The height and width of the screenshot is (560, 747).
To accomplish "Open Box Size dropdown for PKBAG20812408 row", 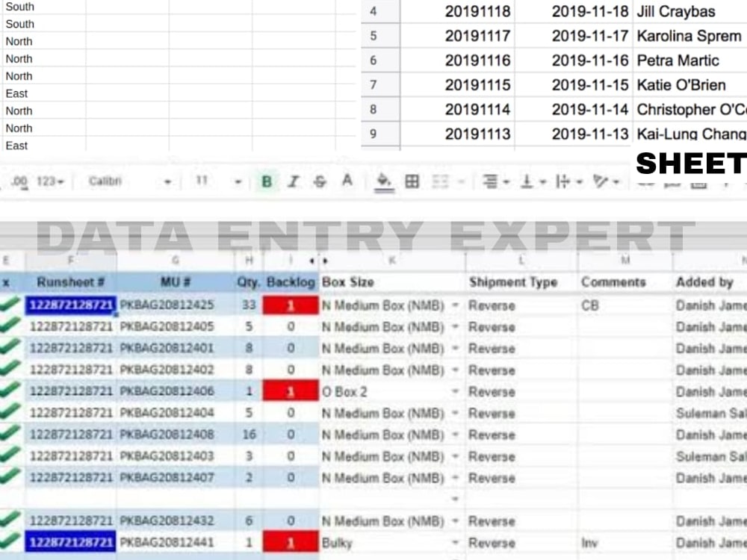I will (x=456, y=435).
